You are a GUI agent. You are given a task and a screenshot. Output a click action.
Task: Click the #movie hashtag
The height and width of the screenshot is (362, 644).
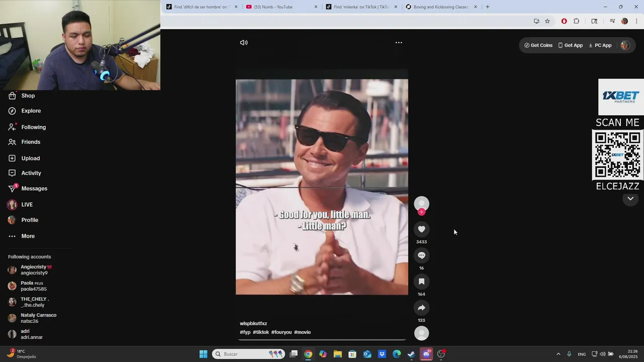pos(302,332)
